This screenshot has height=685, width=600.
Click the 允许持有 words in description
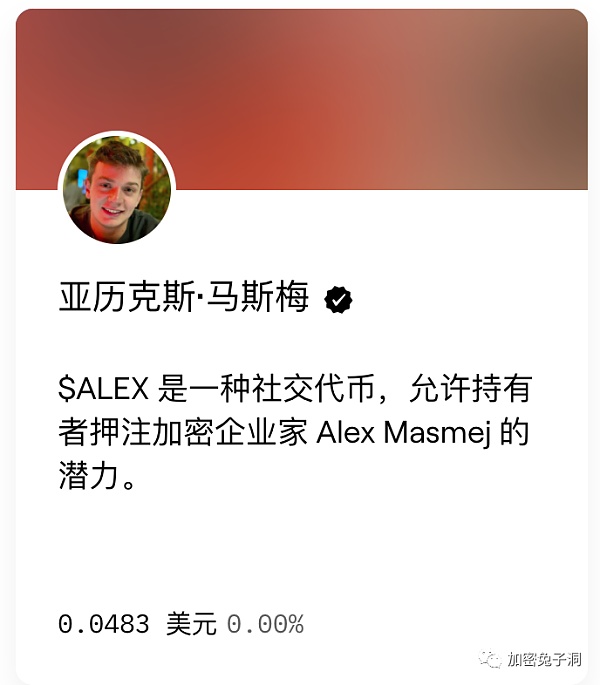[x=471, y=388]
